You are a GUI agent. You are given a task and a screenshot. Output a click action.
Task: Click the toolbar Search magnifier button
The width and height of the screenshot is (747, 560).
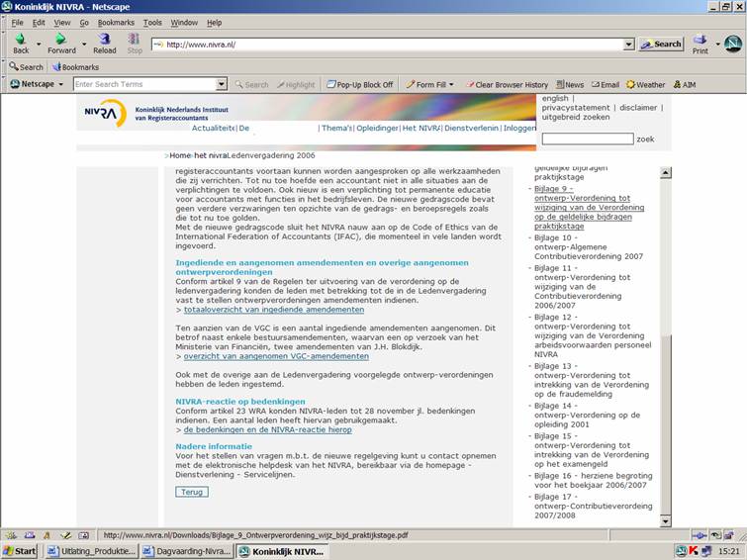pyautogui.click(x=251, y=84)
